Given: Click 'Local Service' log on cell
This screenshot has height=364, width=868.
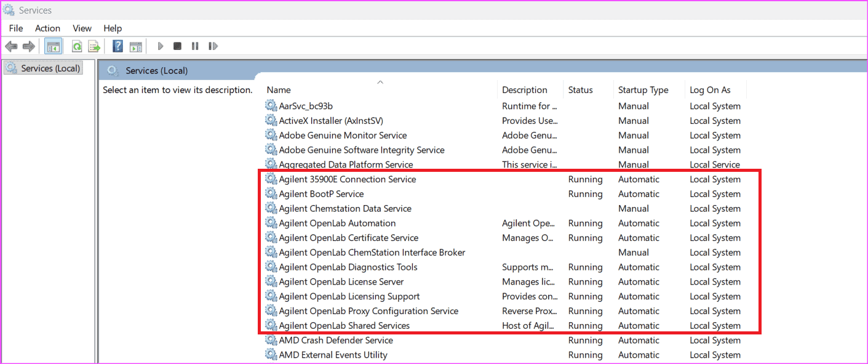Looking at the screenshot, I should pyautogui.click(x=714, y=164).
